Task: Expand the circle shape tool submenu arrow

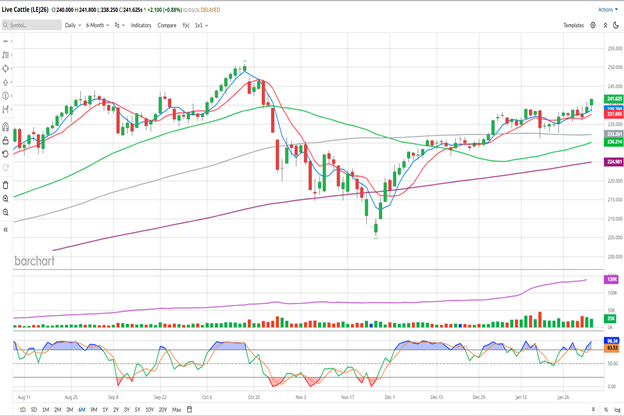Action: click(x=11, y=68)
